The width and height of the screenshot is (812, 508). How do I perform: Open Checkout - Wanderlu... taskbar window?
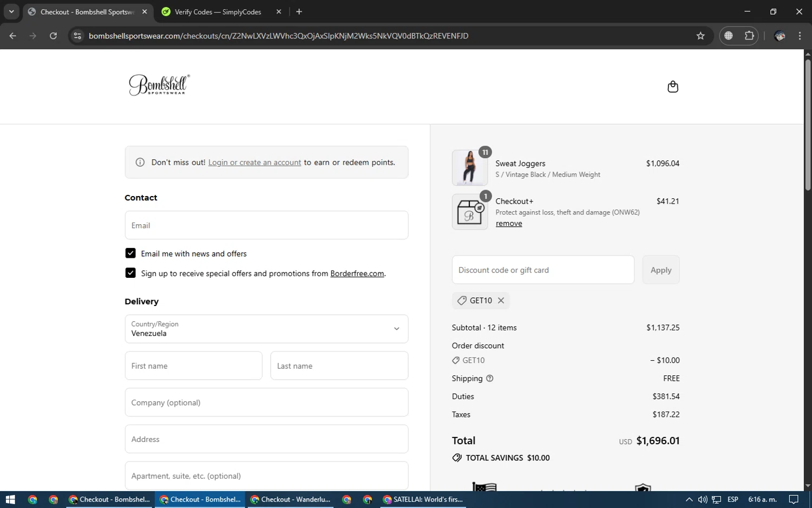291,499
